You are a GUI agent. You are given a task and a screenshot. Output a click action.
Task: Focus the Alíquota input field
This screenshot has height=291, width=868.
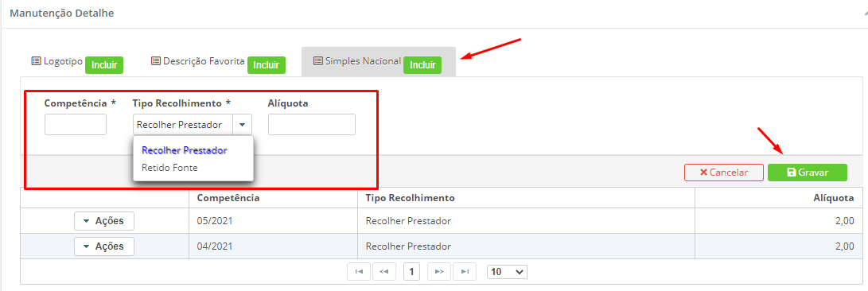pyautogui.click(x=312, y=125)
